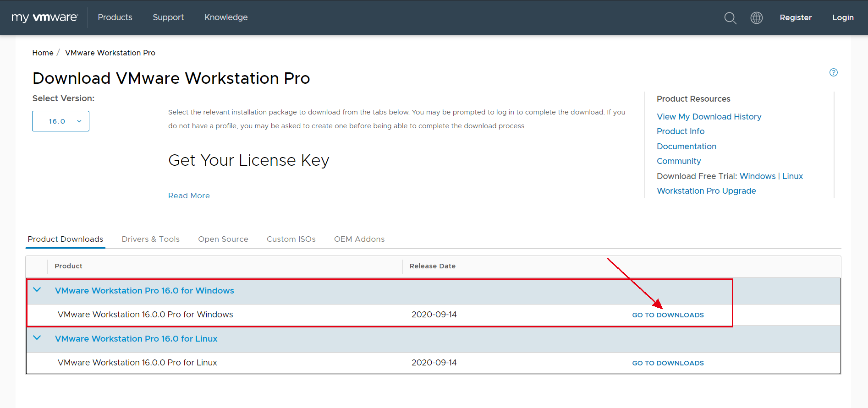Open Workstation Pro Upgrade link
The width and height of the screenshot is (868, 408).
point(706,191)
